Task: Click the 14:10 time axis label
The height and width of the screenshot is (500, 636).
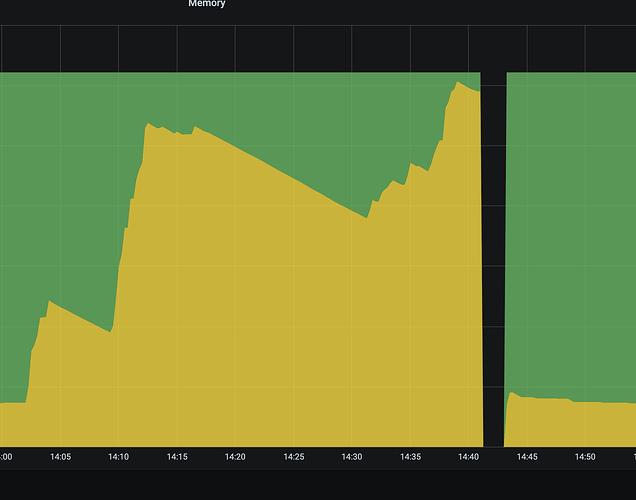Action: coord(118,457)
